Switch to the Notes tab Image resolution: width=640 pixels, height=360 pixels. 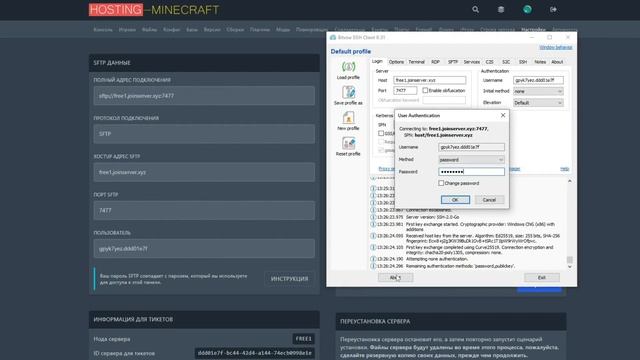pos(540,62)
